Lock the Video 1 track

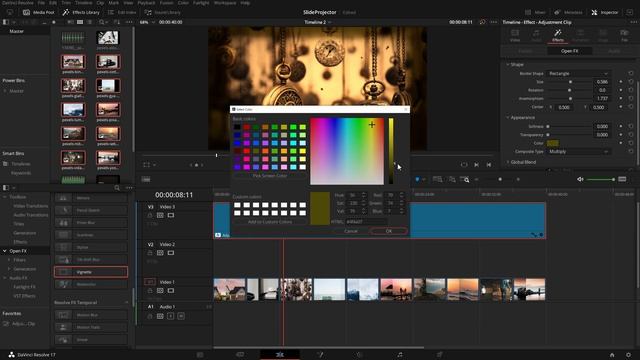[x=150, y=291]
